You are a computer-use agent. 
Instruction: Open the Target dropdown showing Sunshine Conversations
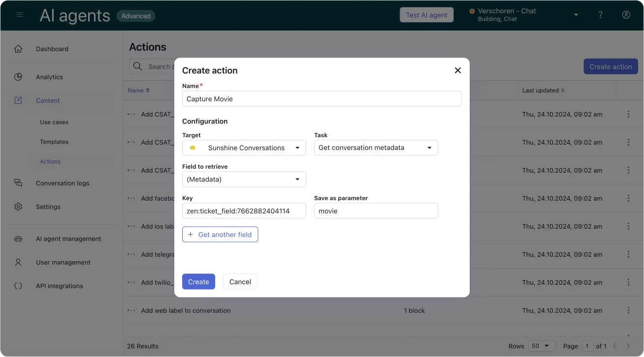click(x=244, y=148)
